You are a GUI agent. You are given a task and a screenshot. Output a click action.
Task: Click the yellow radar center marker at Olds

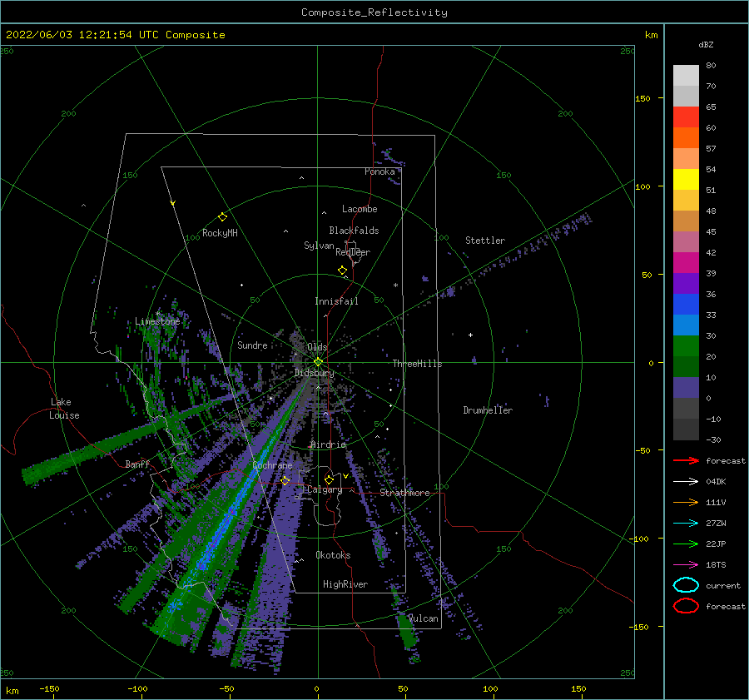pos(318,362)
